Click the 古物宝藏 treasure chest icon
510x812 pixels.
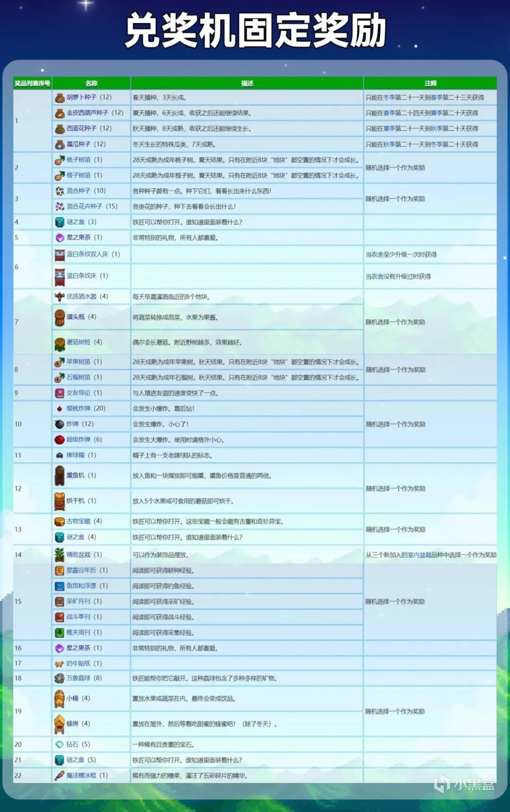(x=59, y=522)
